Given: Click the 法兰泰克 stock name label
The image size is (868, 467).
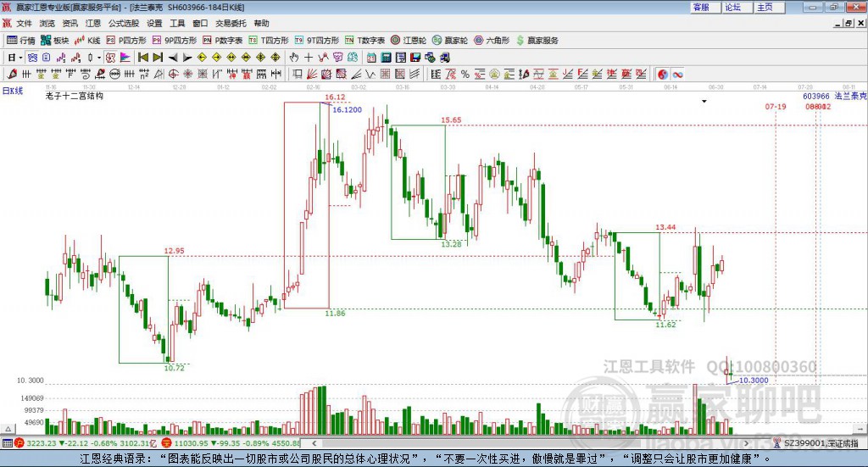Looking at the screenshot, I should 850,96.
